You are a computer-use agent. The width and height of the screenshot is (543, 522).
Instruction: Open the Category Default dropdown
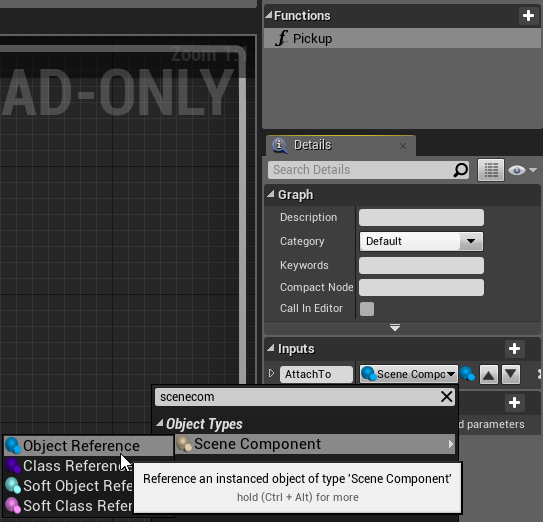421,241
